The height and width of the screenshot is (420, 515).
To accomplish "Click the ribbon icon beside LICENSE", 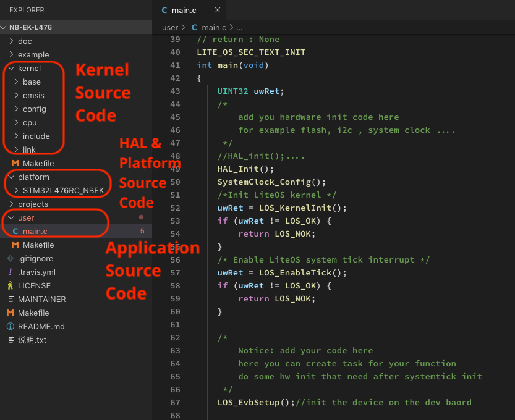I will point(10,285).
